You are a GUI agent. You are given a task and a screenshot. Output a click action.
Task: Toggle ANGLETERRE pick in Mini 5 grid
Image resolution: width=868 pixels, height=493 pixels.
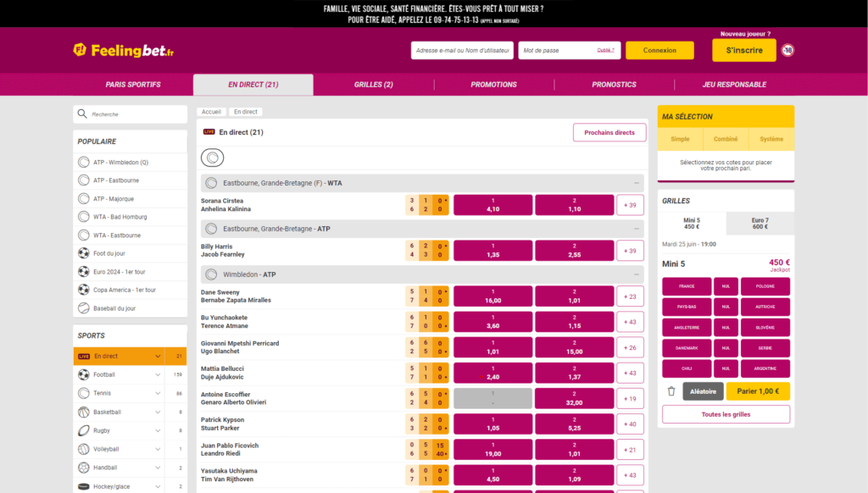[x=687, y=328]
